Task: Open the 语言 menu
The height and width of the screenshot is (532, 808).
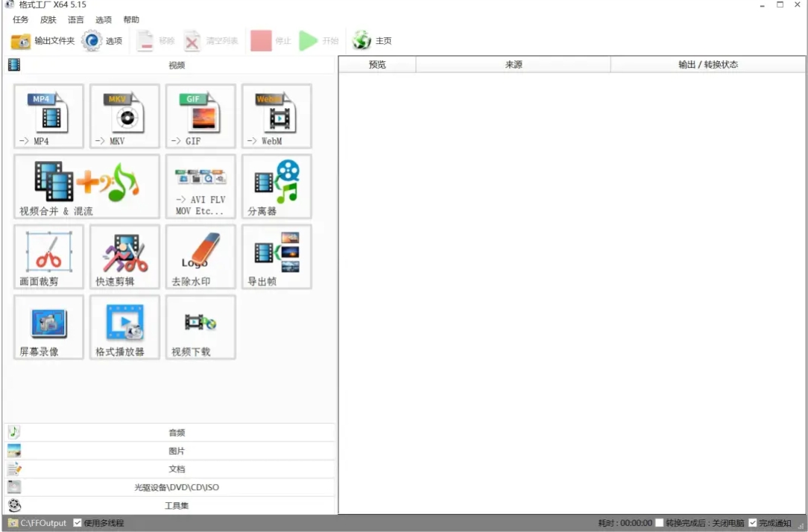Action: pyautogui.click(x=75, y=19)
